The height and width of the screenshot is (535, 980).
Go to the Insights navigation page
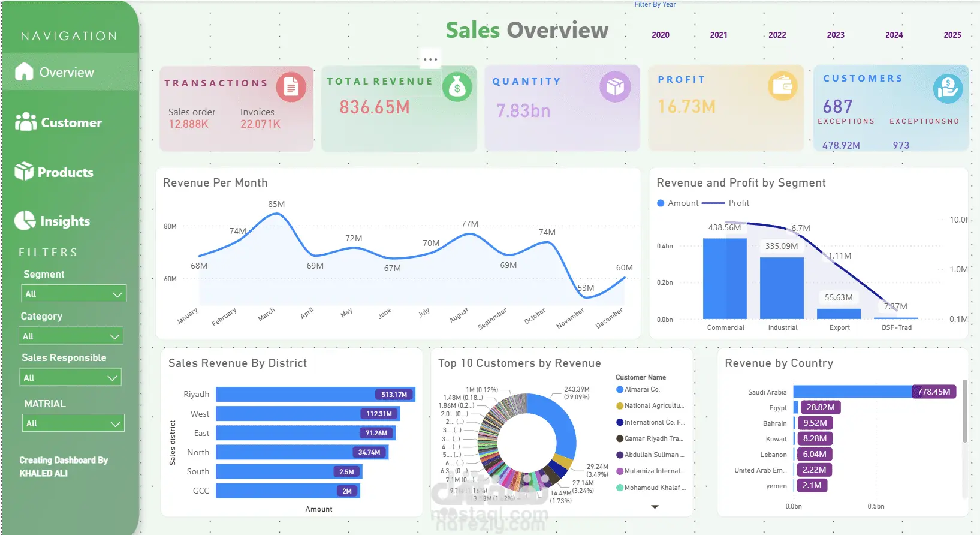tap(65, 221)
